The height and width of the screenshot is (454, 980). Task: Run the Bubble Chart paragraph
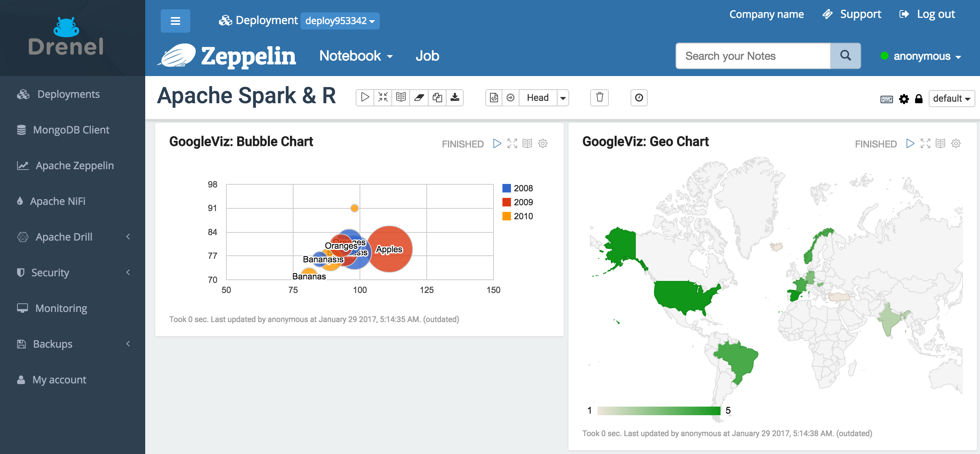point(497,144)
